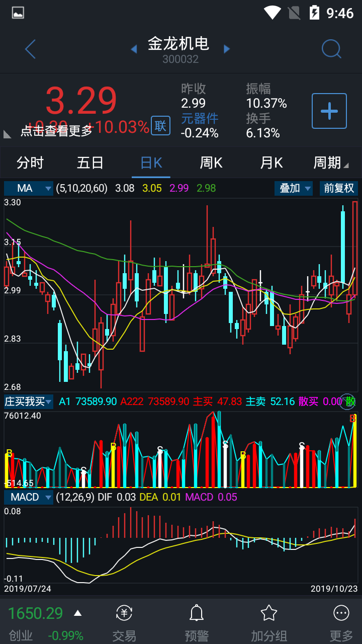Tap the clock 9:46 in status bar
This screenshot has height=644, width=362.
click(x=340, y=13)
